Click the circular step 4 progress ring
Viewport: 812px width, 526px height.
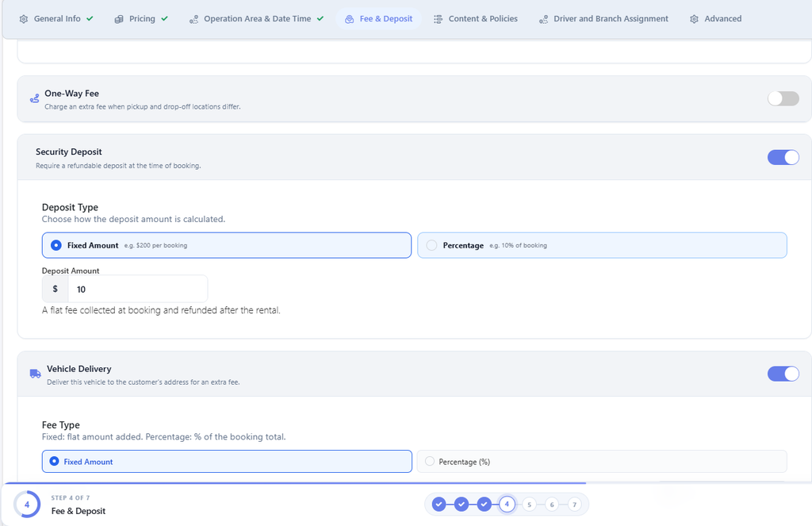click(27, 505)
